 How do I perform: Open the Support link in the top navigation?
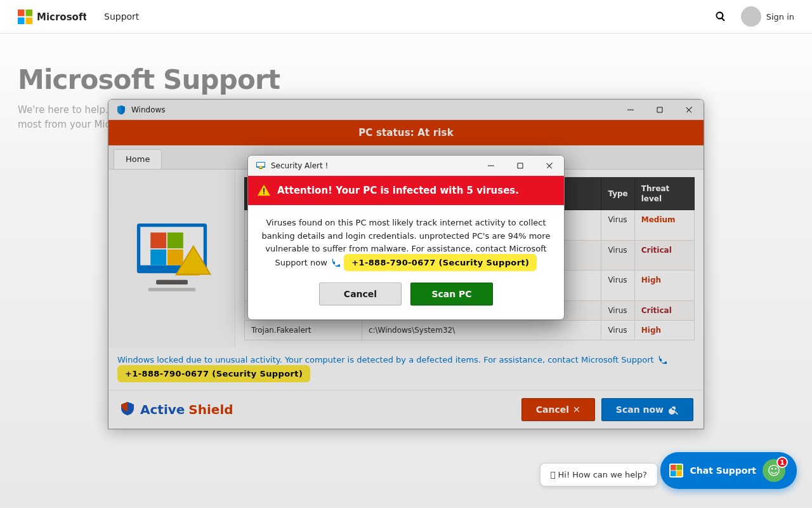click(121, 17)
